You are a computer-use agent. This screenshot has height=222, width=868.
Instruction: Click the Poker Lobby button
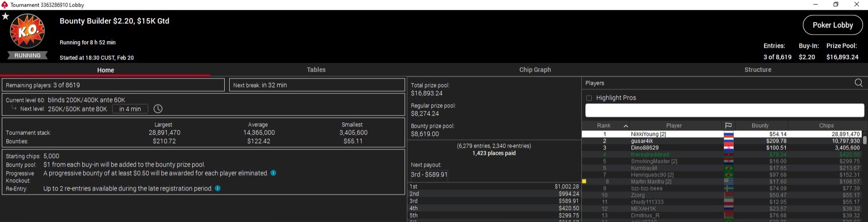coord(833,25)
